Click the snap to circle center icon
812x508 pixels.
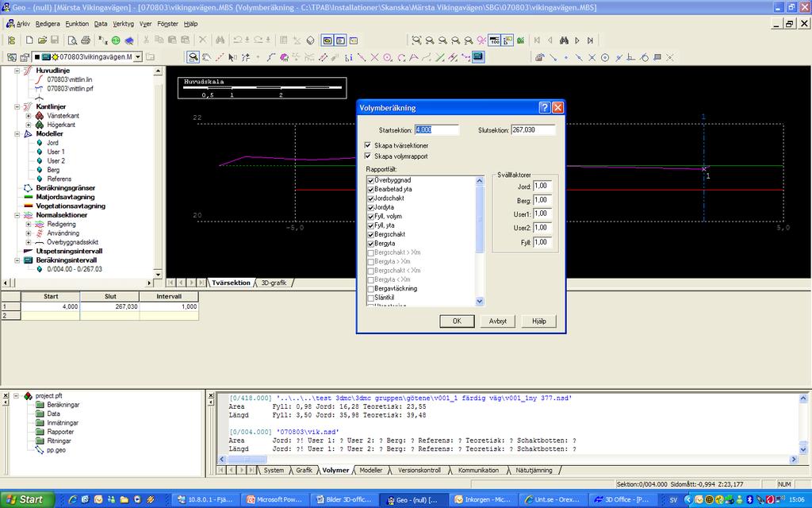605,57
